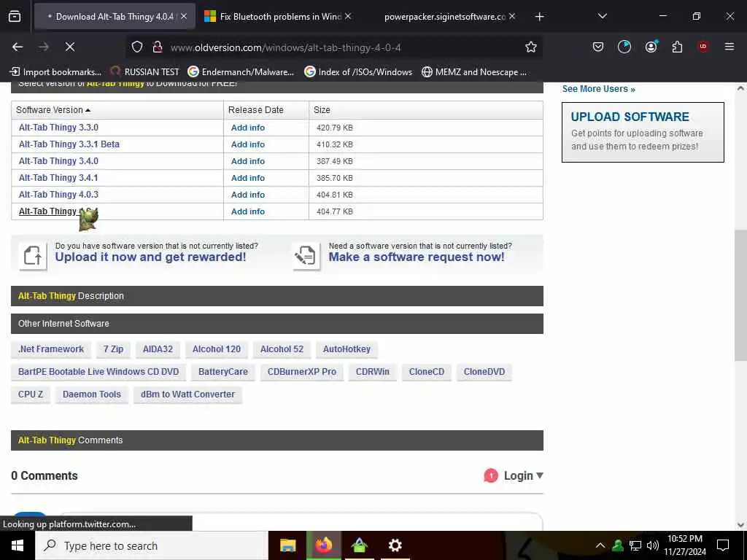
Task: Click See More Users link
Action: (x=598, y=89)
